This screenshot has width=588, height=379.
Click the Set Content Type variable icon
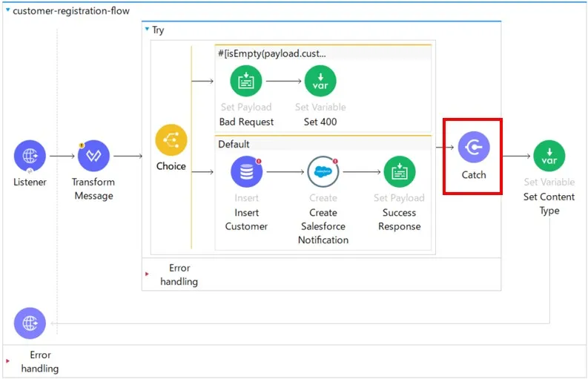pyautogui.click(x=549, y=156)
